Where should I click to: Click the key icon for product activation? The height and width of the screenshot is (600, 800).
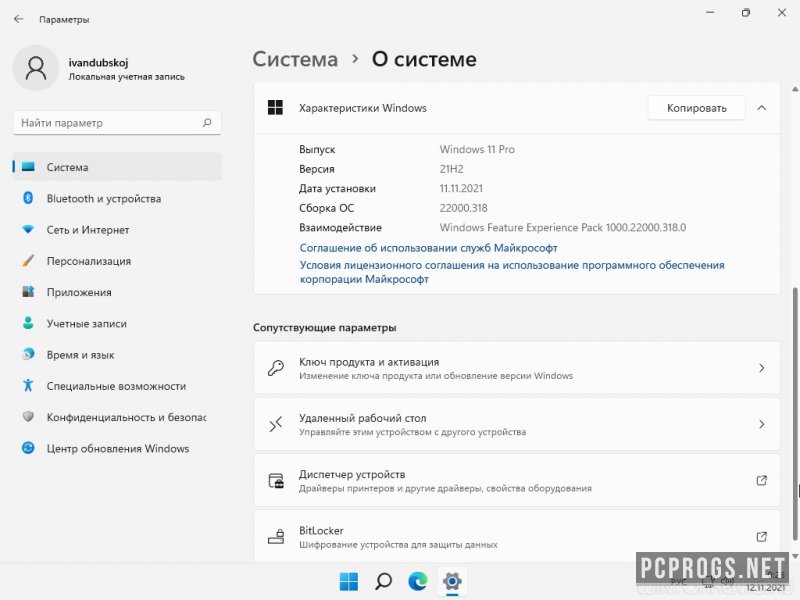click(276, 368)
